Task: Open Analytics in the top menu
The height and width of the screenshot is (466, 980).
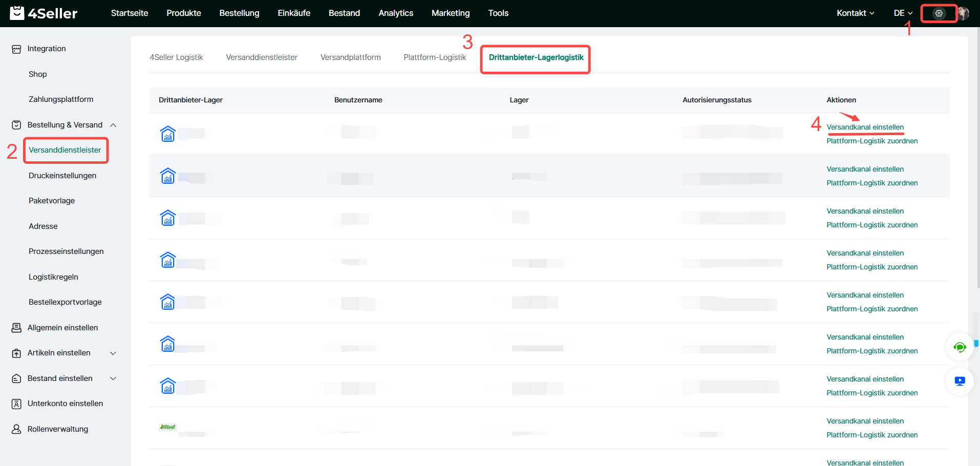Action: (x=395, y=13)
